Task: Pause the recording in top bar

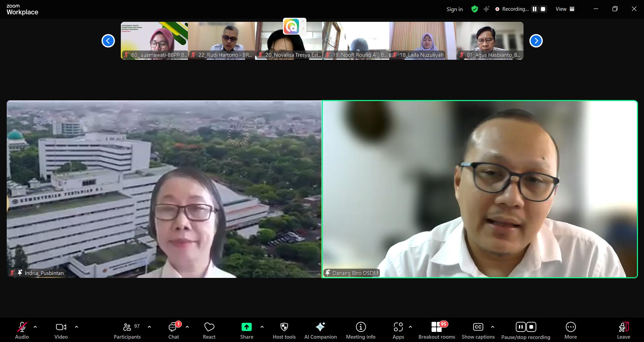Action: 535,9
